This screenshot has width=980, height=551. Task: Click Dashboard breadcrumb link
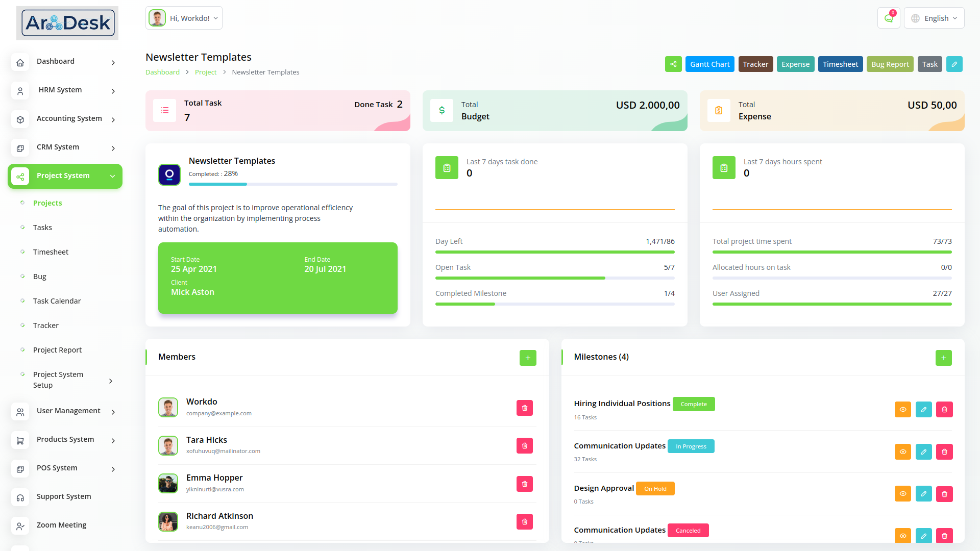(162, 72)
